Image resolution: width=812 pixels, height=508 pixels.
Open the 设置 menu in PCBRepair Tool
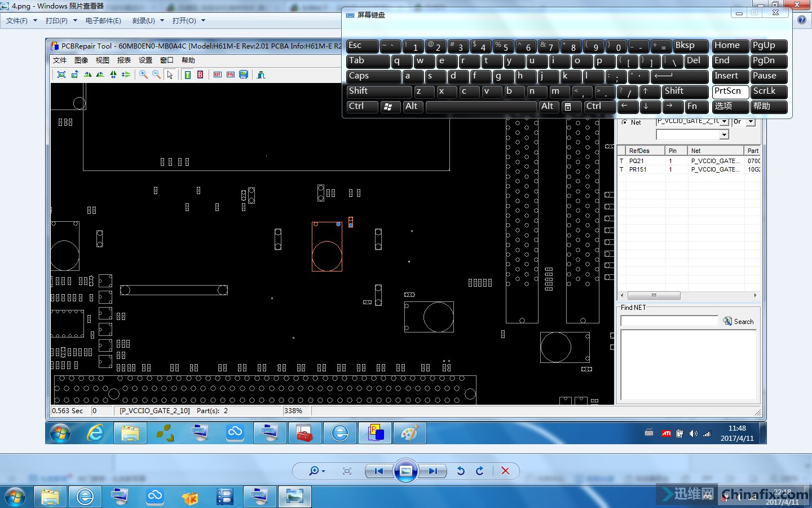pos(145,60)
